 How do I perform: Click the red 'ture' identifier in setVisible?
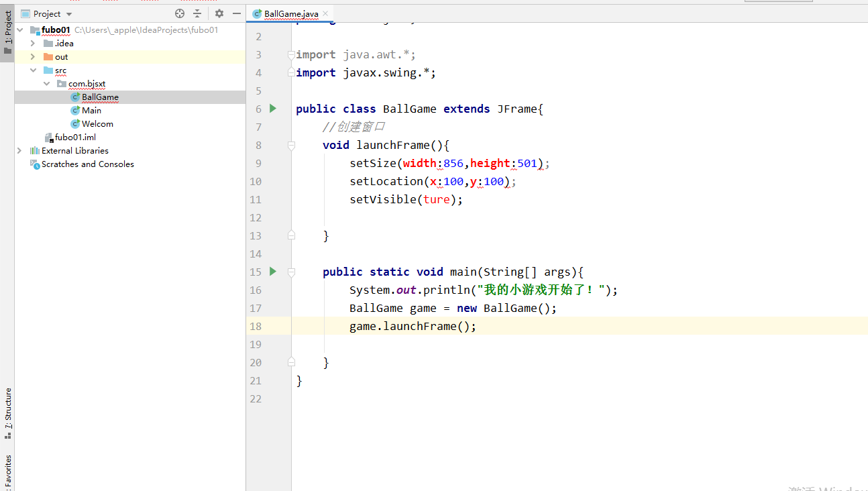pos(437,199)
